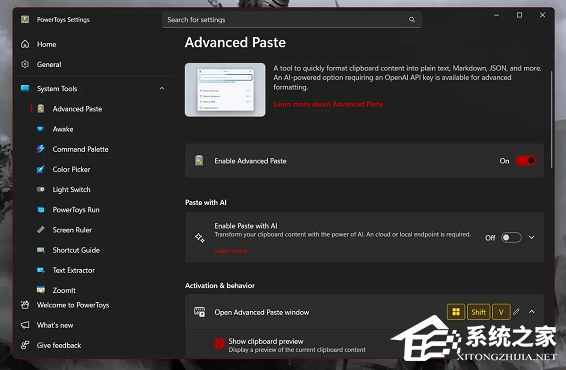
Task: Click the Home house icon
Action: [x=25, y=44]
